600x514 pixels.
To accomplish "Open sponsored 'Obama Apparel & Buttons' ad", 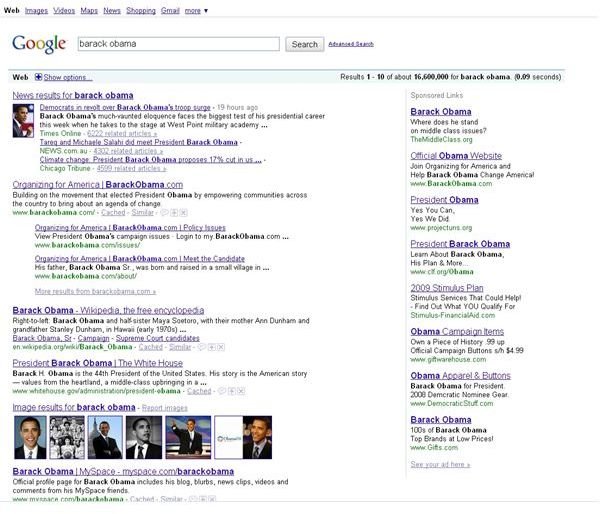I will [461, 375].
